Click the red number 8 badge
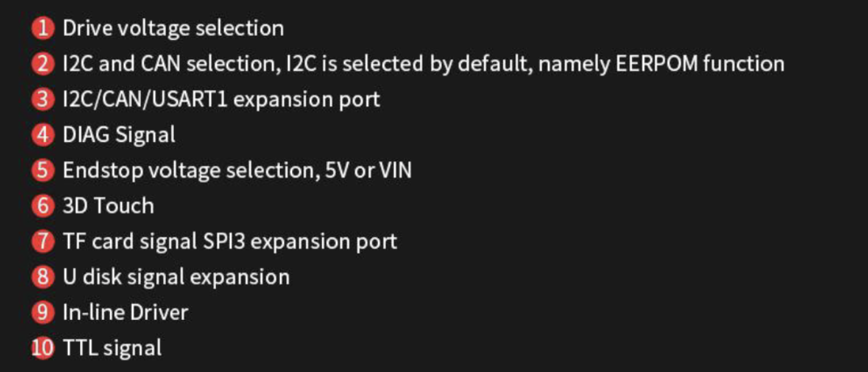This screenshot has width=868, height=372. coord(43,277)
